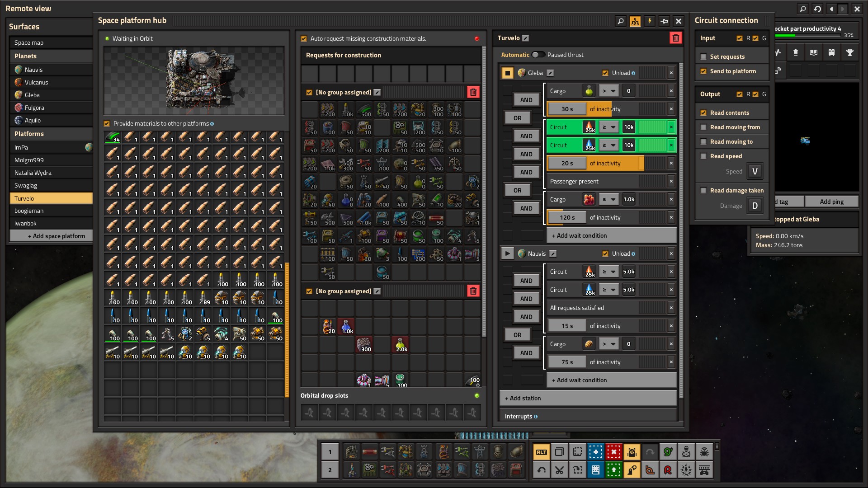Delete the Turvelo platform with the red trash icon
This screenshot has width=868, height=488.
pyautogui.click(x=676, y=38)
